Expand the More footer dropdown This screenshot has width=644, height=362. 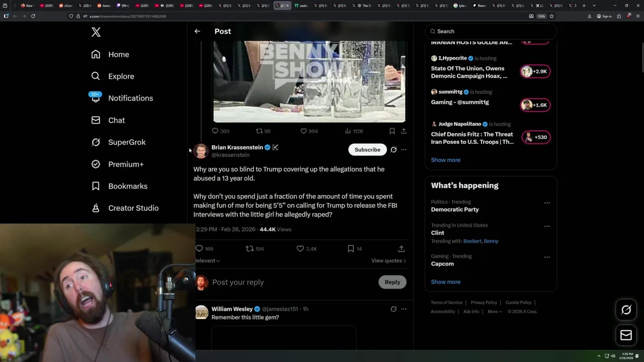[495, 311]
